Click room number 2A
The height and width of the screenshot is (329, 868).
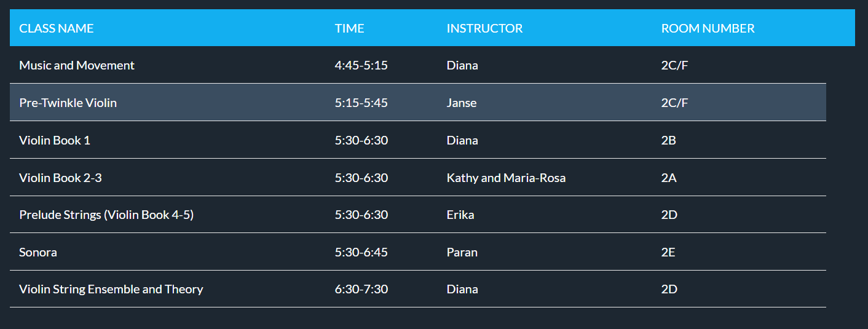pos(669,178)
